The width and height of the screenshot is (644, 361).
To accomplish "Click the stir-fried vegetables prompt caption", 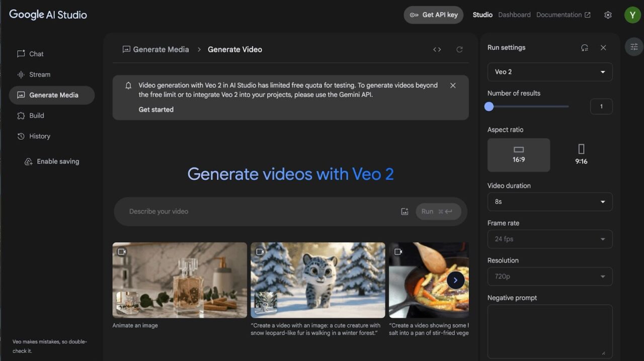I will tap(429, 329).
